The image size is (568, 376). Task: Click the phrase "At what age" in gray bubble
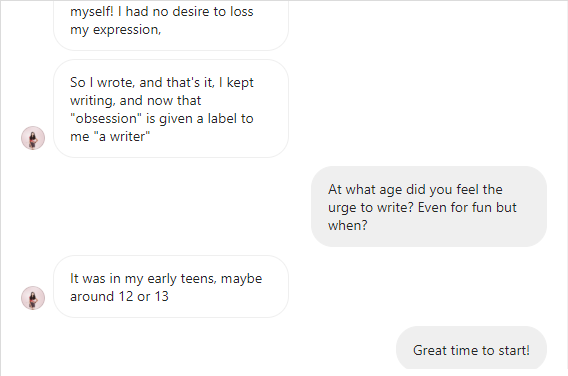[x=365, y=189]
